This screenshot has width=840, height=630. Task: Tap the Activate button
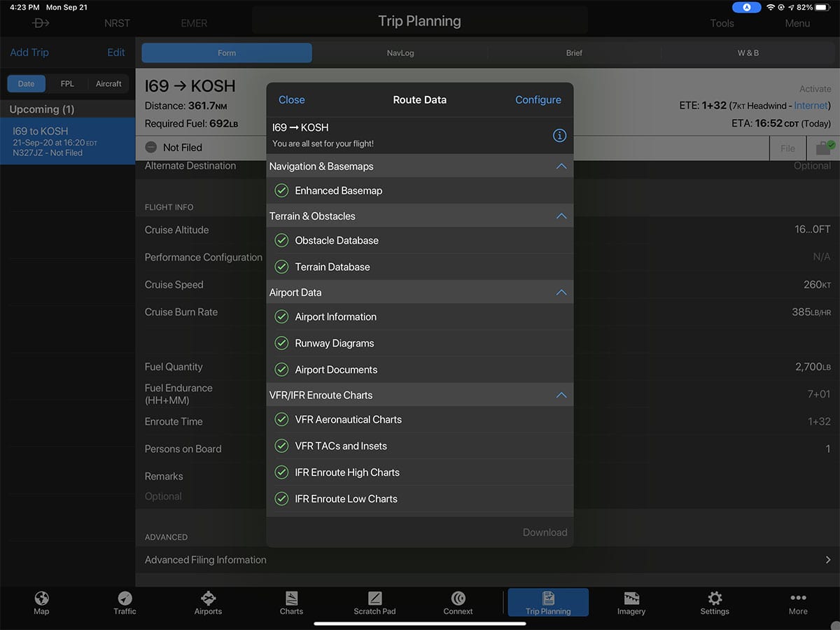pos(815,89)
